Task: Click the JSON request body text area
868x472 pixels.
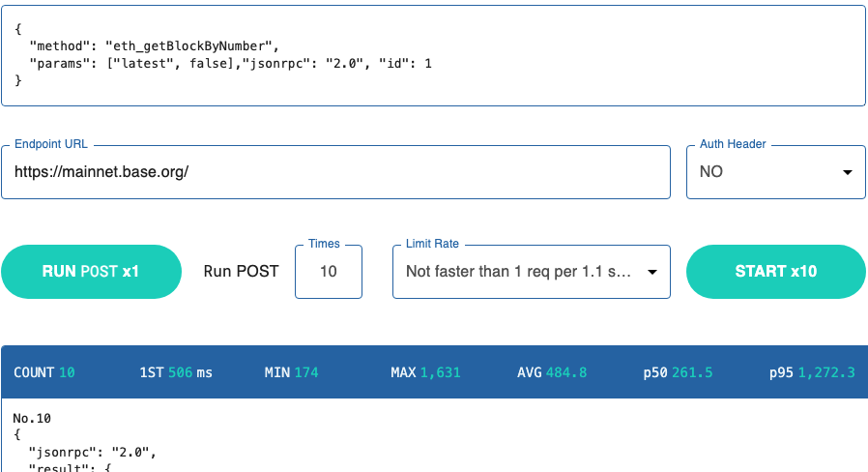Action: pos(433,55)
